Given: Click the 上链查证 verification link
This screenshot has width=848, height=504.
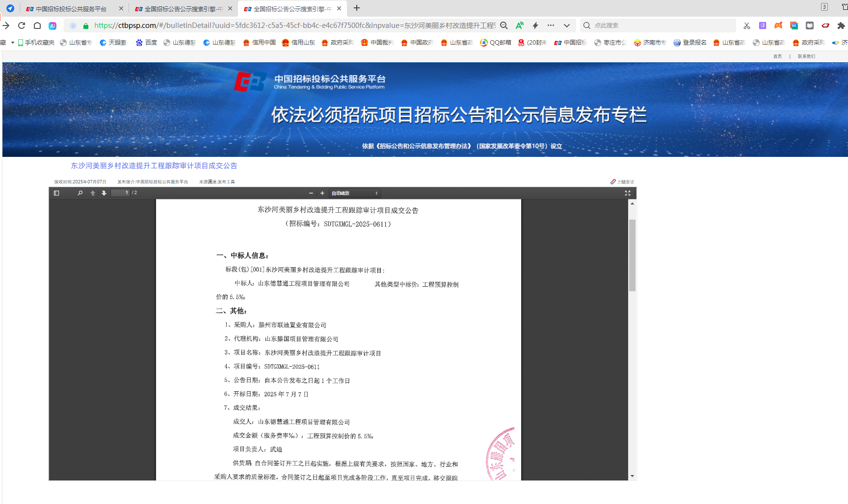Looking at the screenshot, I should pos(623,181).
